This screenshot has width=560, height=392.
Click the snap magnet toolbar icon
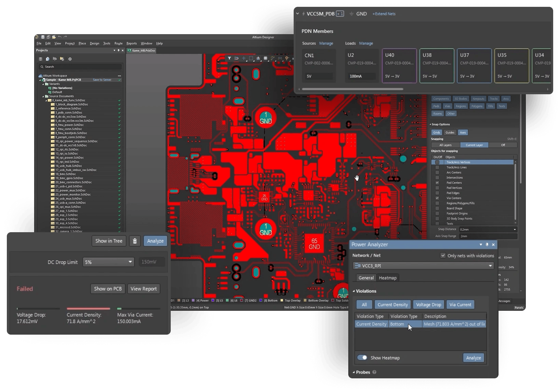(236, 58)
